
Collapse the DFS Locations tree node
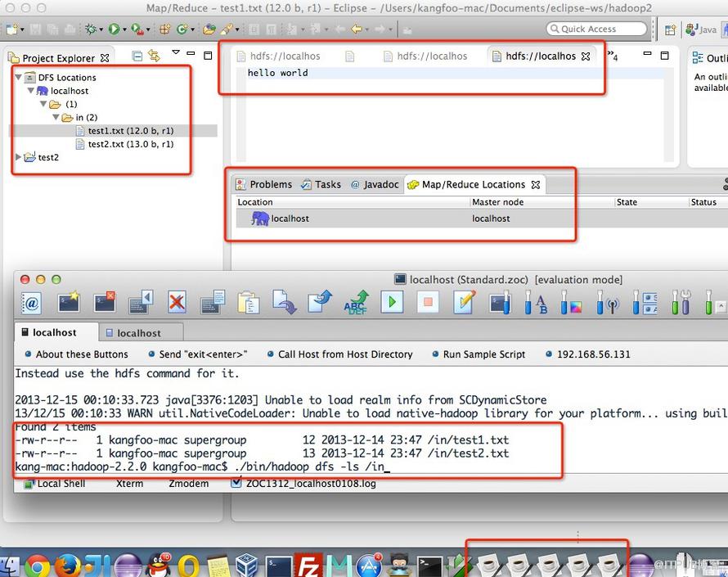click(x=19, y=77)
